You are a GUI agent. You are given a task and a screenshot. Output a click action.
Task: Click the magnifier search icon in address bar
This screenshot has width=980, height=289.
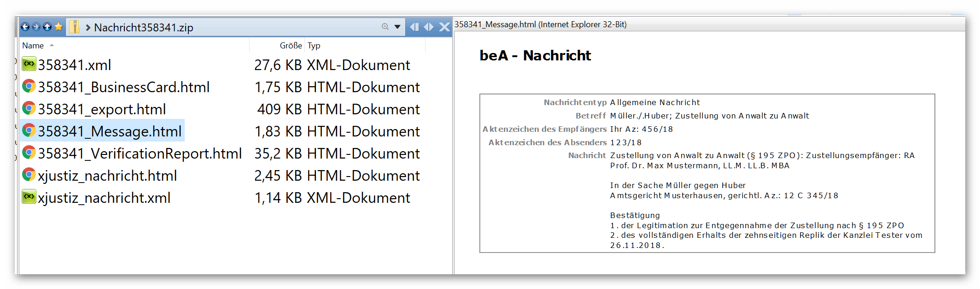click(x=385, y=27)
